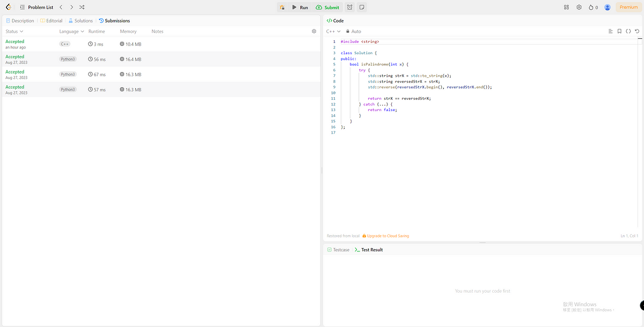Submit the solution

(x=327, y=8)
